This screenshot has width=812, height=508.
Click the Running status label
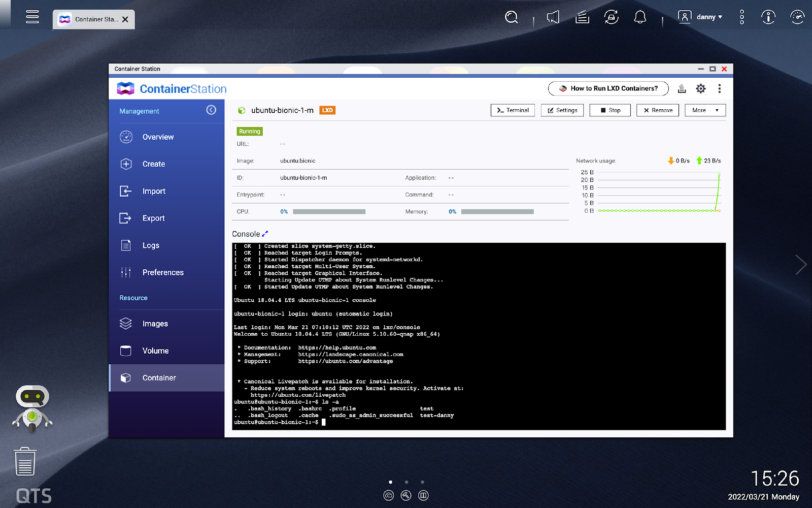click(x=250, y=132)
